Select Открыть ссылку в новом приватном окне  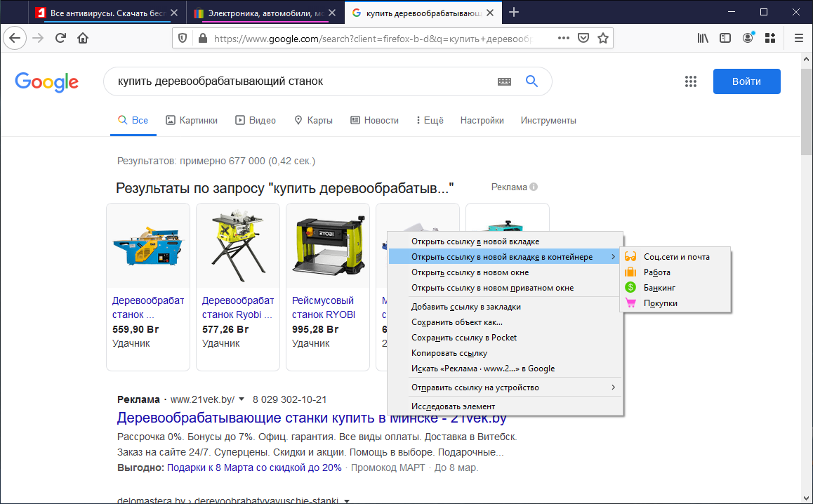[505, 288]
